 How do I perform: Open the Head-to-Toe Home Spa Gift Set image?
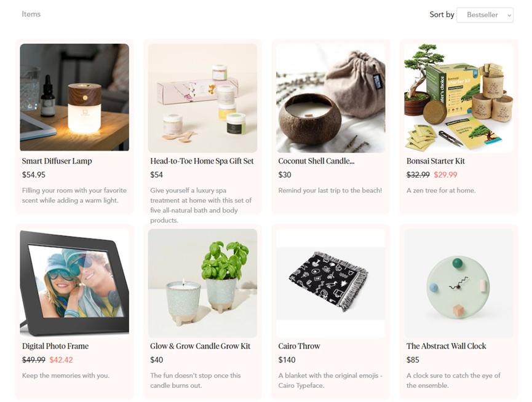202,98
